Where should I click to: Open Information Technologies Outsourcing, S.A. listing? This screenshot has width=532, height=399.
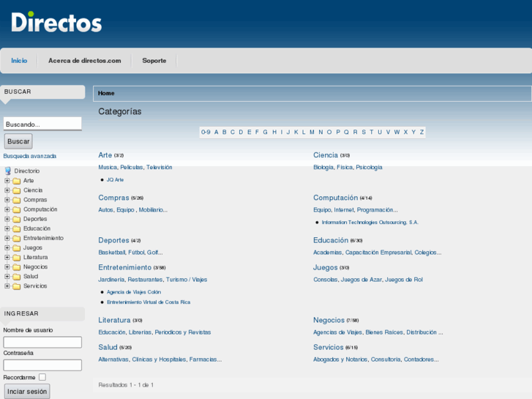tap(370, 222)
